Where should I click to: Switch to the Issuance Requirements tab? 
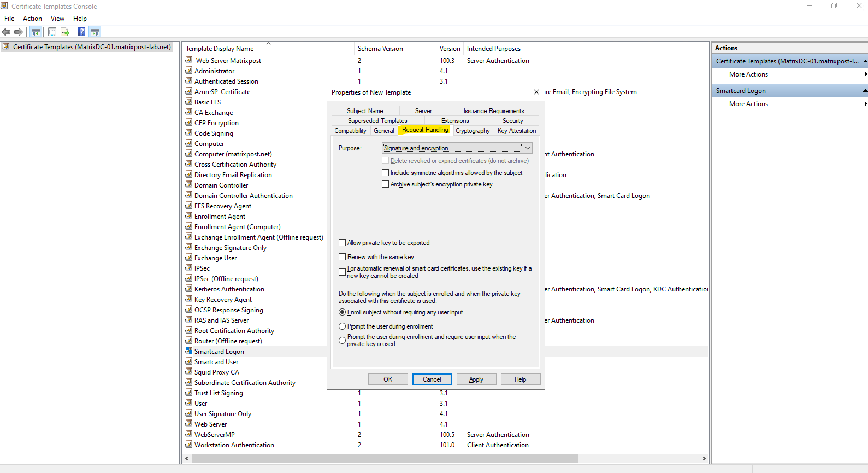[x=494, y=111]
